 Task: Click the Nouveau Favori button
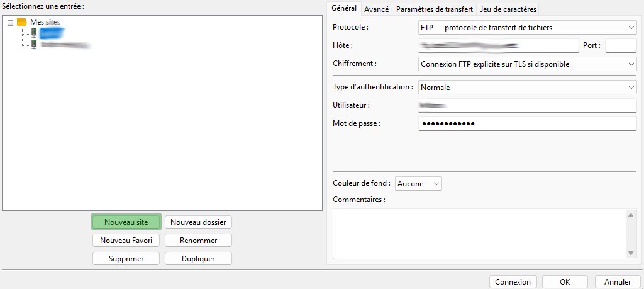click(126, 241)
